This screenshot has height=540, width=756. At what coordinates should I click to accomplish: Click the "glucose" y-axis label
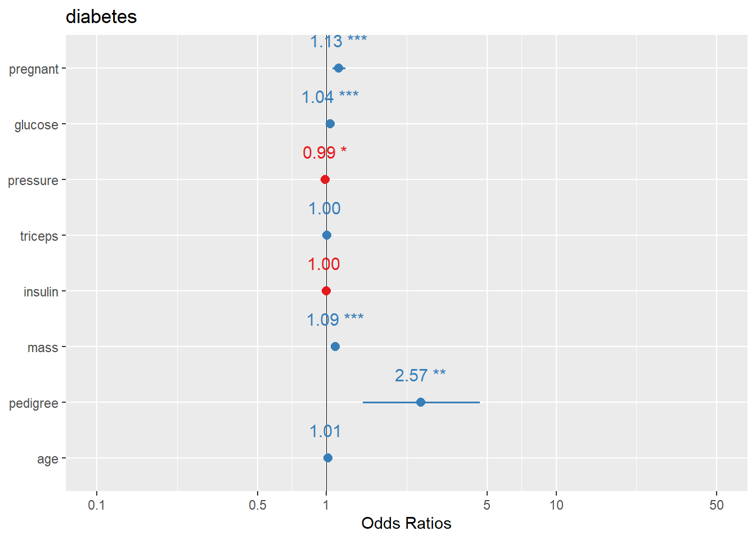pyautogui.click(x=36, y=125)
